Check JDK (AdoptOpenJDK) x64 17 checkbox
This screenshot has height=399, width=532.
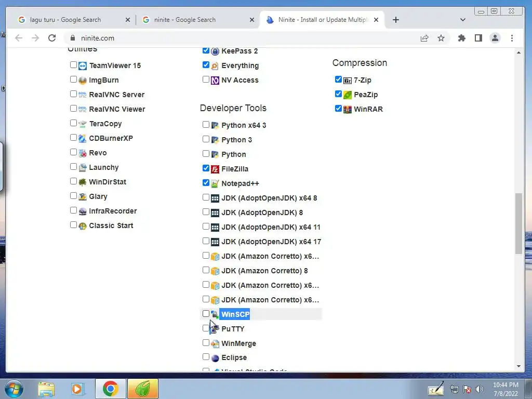click(x=206, y=241)
